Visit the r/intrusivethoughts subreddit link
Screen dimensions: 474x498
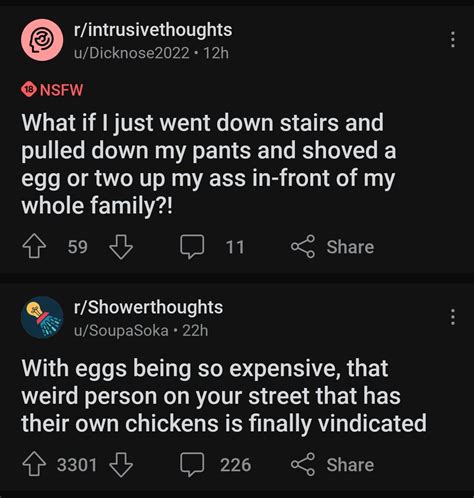(x=153, y=30)
